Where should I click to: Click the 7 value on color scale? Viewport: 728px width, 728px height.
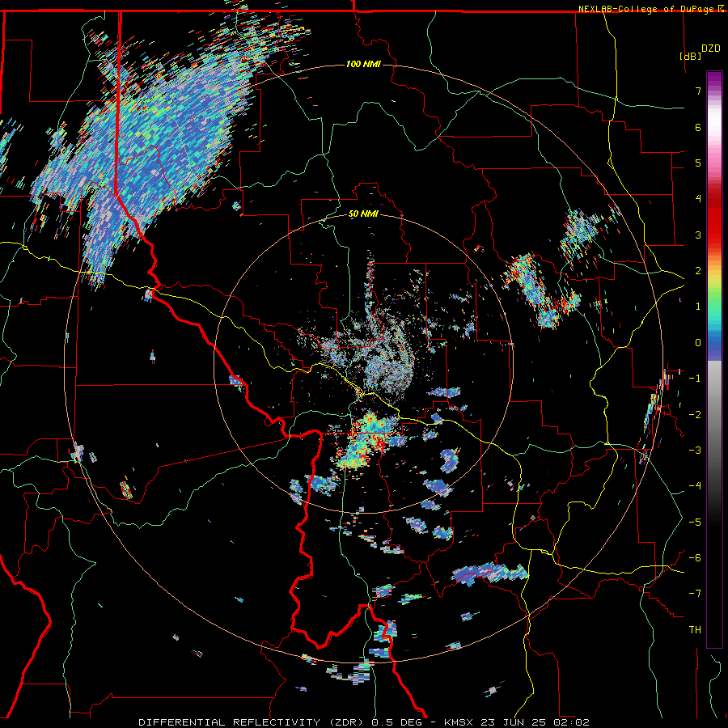pos(698,91)
